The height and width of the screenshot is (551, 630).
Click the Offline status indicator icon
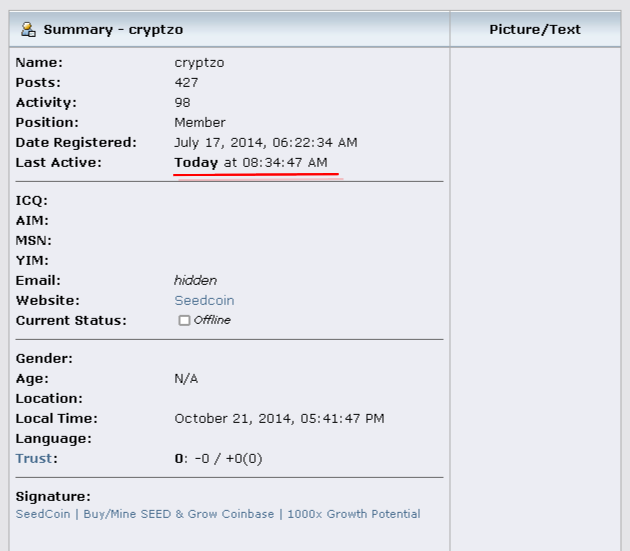coord(184,320)
